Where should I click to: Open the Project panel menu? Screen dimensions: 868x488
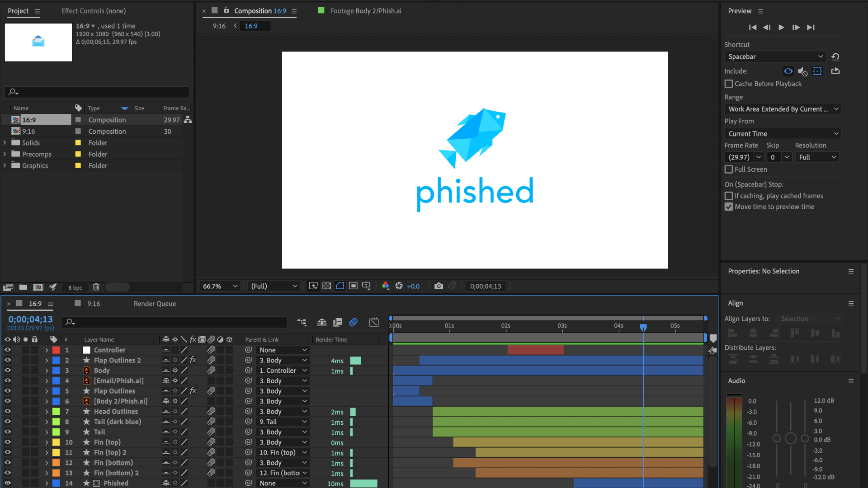[x=38, y=11]
